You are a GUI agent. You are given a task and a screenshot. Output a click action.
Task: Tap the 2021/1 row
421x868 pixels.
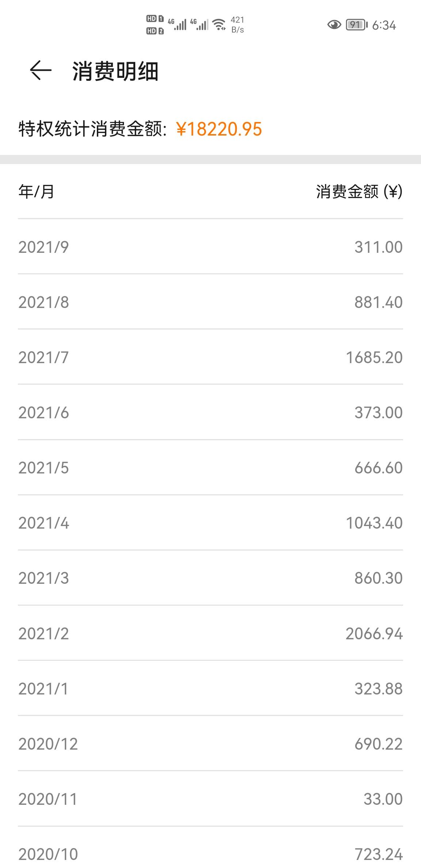coord(210,689)
